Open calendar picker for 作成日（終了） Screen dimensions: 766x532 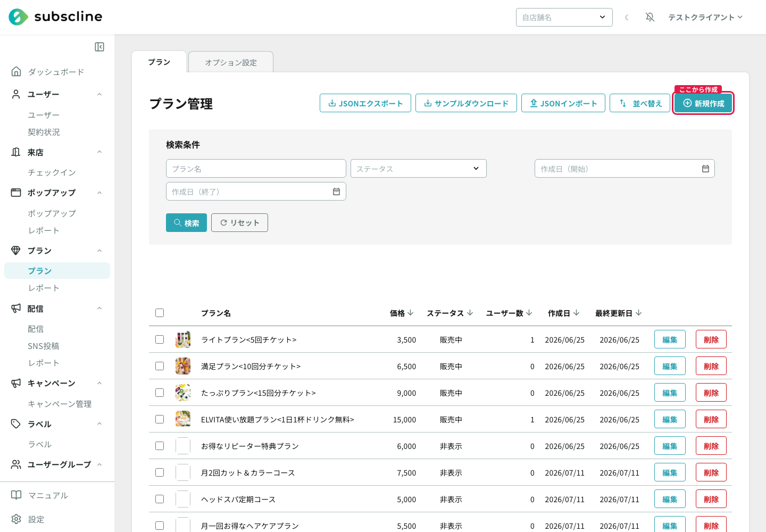[336, 192]
